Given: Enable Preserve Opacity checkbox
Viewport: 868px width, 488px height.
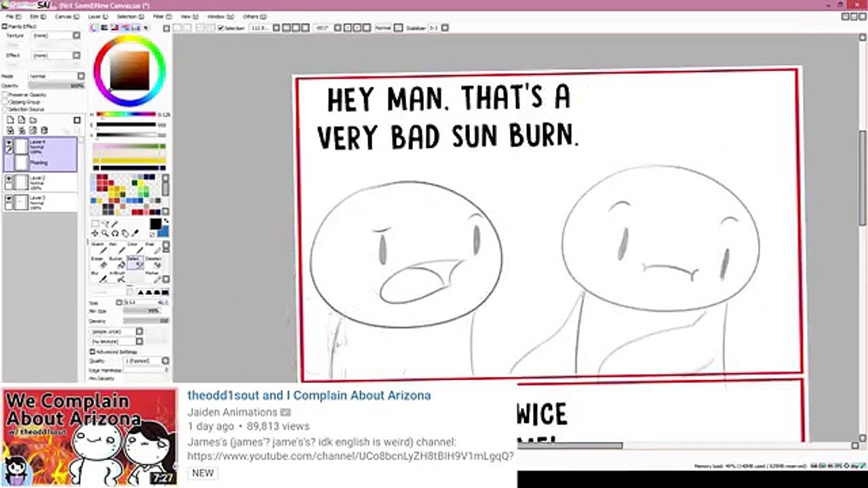Looking at the screenshot, I should coord(5,95).
